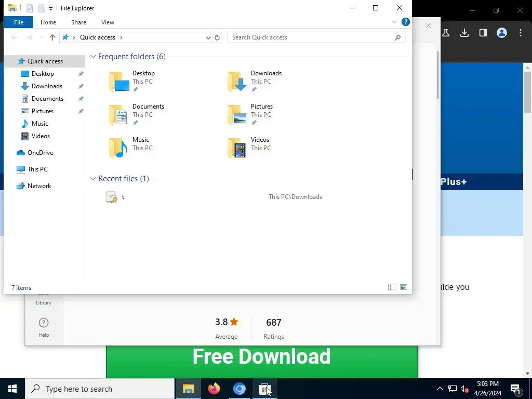Toggle Chrome side panel icon
This screenshot has height=399, width=532.
[483, 33]
